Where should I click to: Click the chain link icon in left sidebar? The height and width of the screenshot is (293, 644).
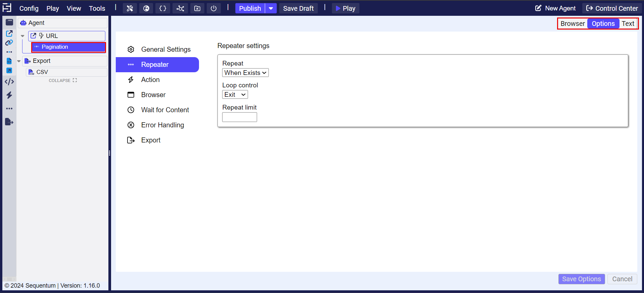(9, 43)
